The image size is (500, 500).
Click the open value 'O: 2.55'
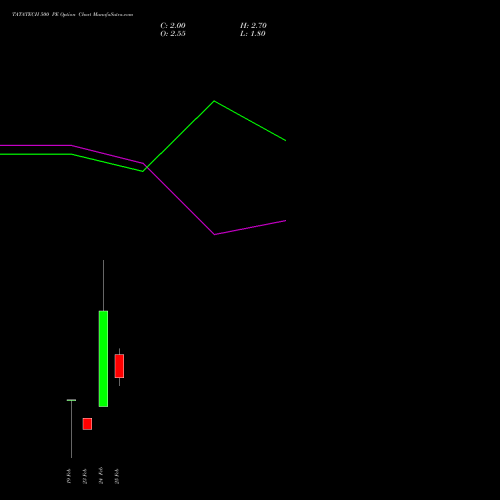(x=173, y=34)
